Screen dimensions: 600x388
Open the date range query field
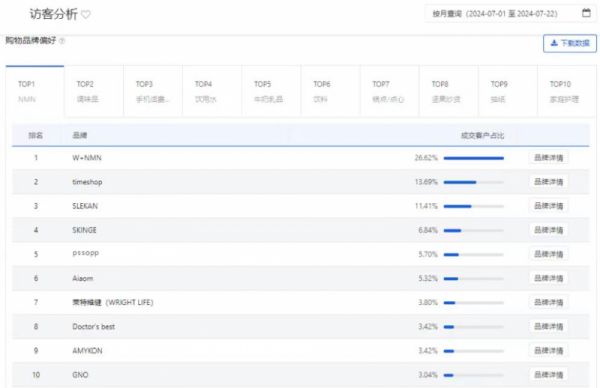[510, 13]
